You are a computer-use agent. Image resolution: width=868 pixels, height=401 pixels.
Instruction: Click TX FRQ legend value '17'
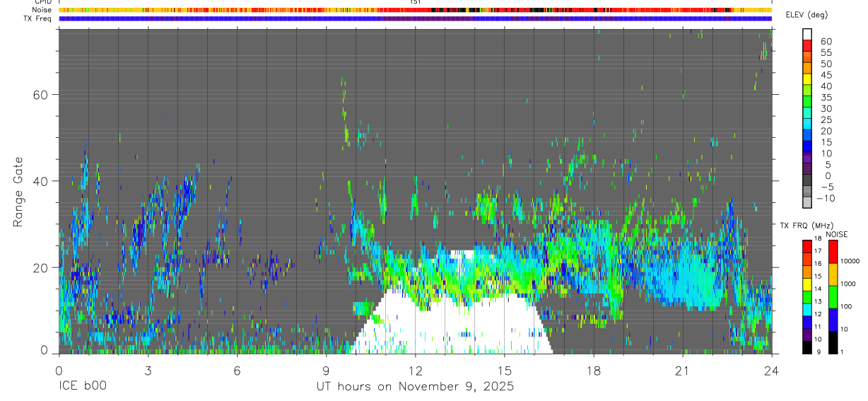[x=819, y=251]
